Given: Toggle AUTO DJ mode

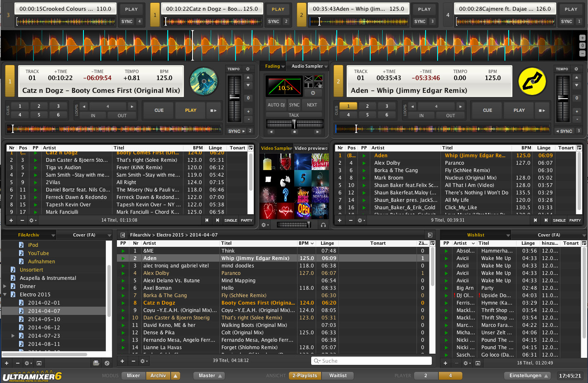Looking at the screenshot, I should pyautogui.click(x=276, y=105).
